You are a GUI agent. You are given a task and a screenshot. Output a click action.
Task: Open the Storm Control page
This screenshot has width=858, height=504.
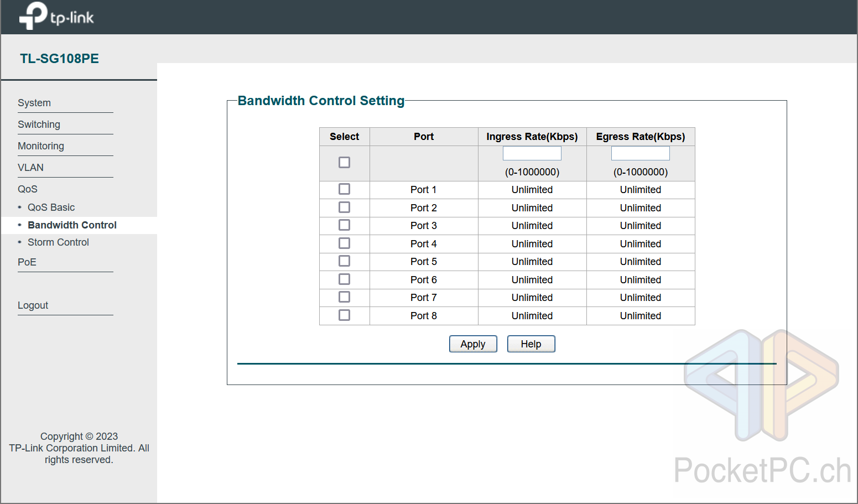pyautogui.click(x=58, y=242)
